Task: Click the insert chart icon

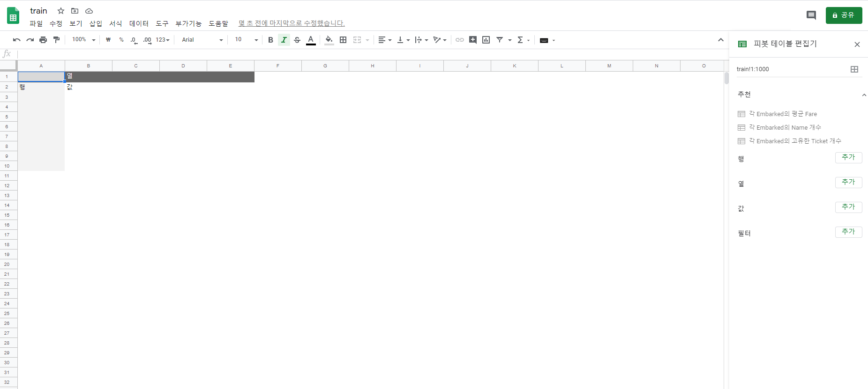Action: point(486,40)
